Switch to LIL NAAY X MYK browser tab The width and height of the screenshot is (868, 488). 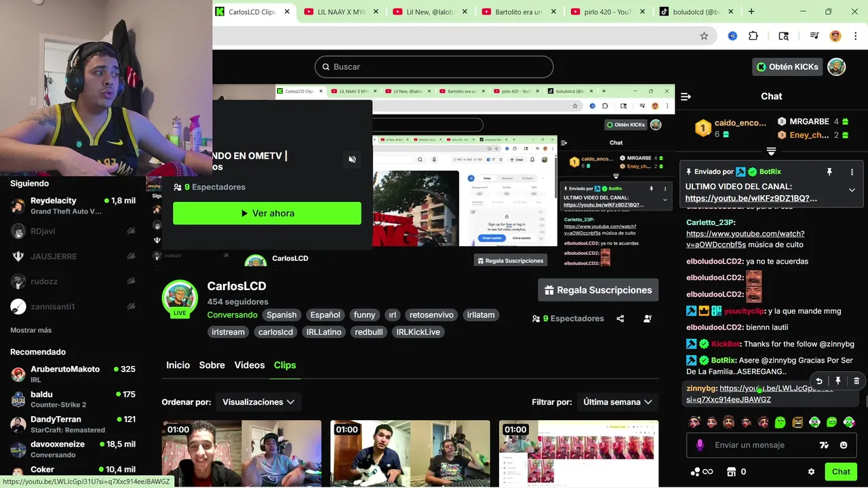[x=342, y=12]
